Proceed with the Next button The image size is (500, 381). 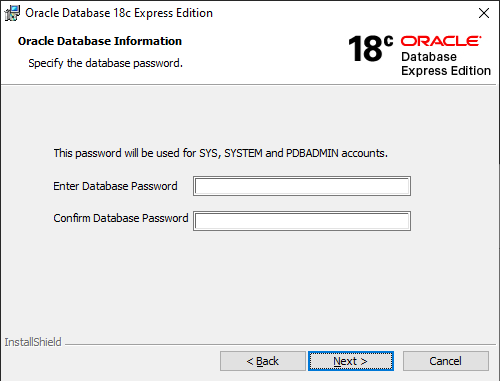[x=351, y=361]
